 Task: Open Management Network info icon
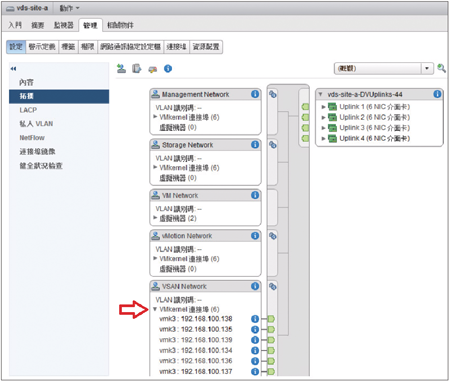click(x=255, y=94)
